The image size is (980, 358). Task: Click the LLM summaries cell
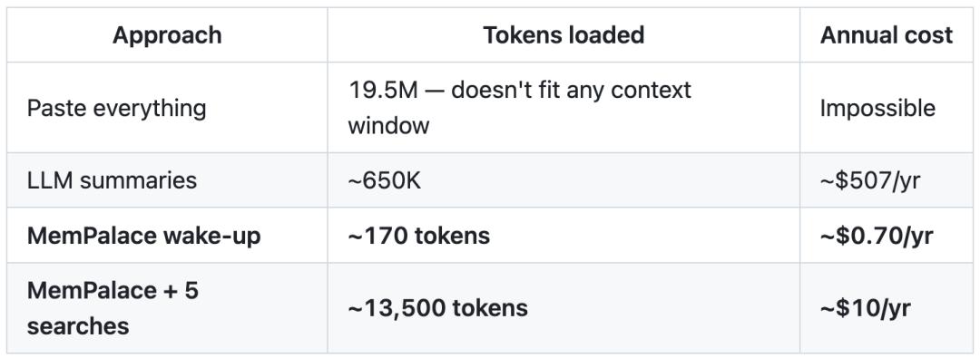click(x=167, y=180)
